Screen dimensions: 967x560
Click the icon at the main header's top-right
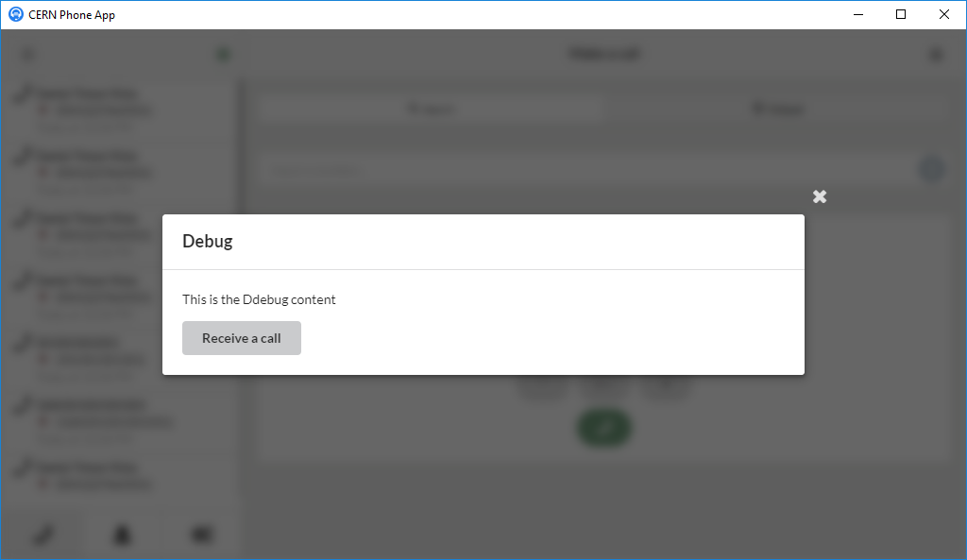936,55
